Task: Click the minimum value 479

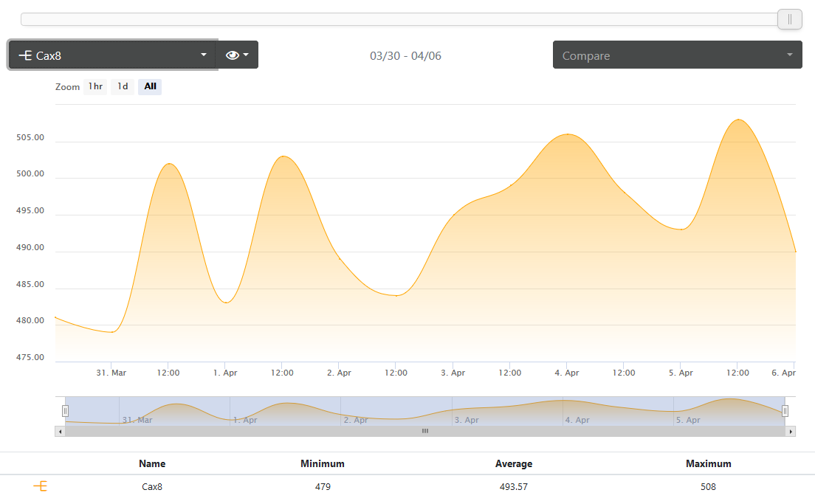Action: (x=323, y=487)
